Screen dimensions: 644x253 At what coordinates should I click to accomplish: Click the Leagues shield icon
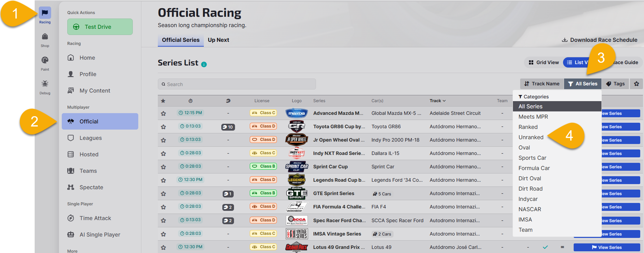coord(71,138)
